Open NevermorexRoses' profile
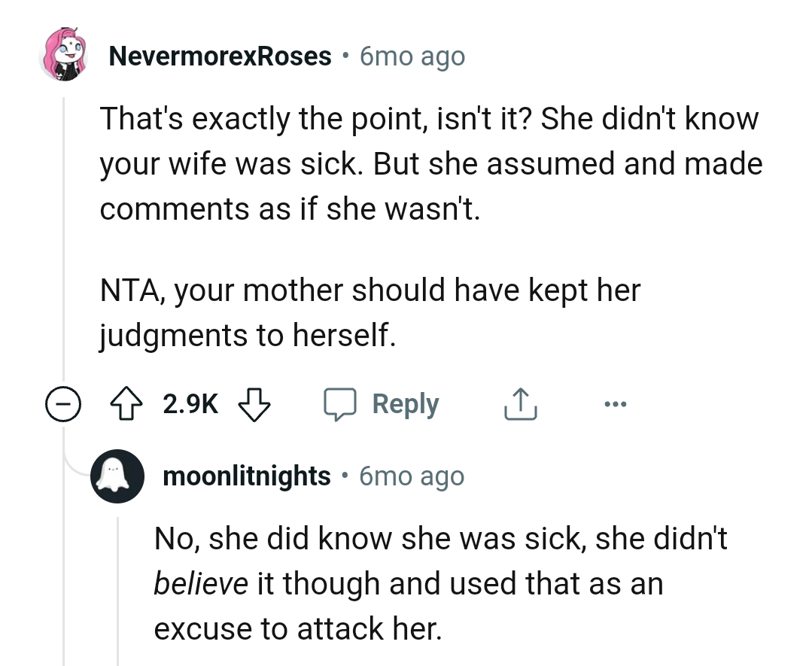 click(220, 54)
